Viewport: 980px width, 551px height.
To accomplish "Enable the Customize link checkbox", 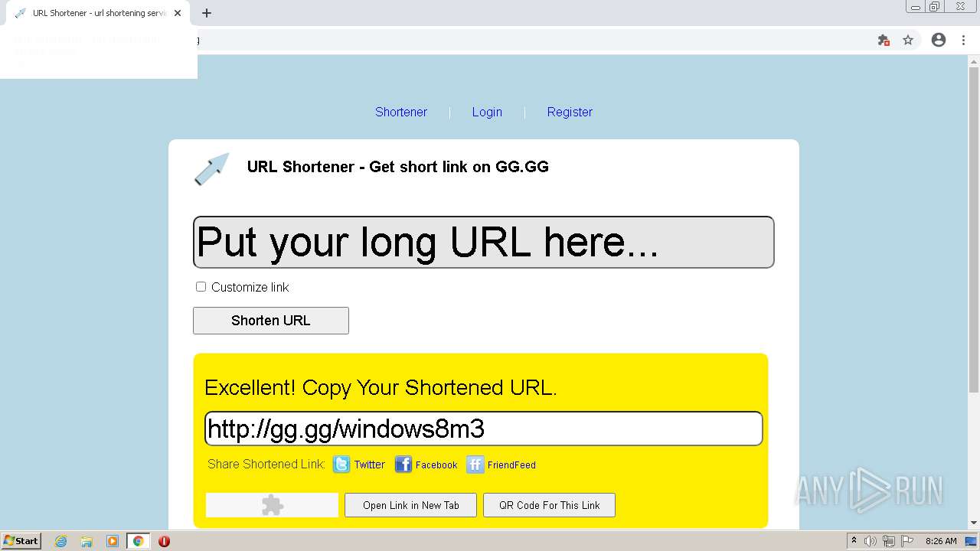I will 201,287.
